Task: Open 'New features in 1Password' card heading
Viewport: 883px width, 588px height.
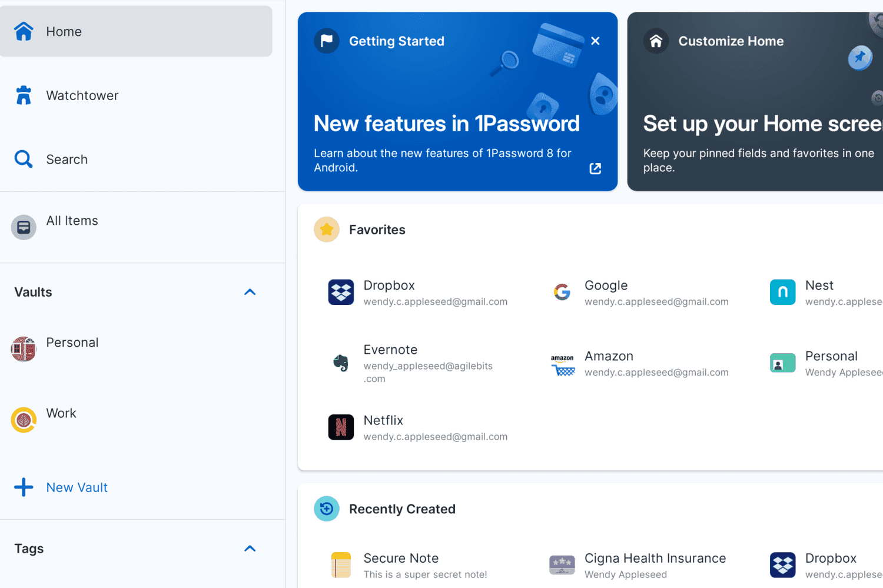Action: pyautogui.click(x=446, y=124)
